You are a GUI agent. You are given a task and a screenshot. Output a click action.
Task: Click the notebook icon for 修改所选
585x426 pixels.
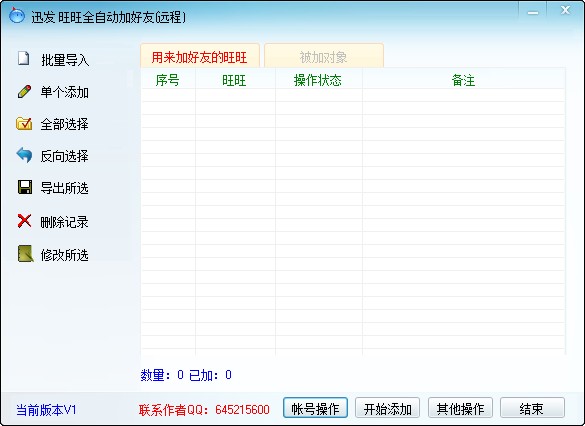[x=25, y=254]
